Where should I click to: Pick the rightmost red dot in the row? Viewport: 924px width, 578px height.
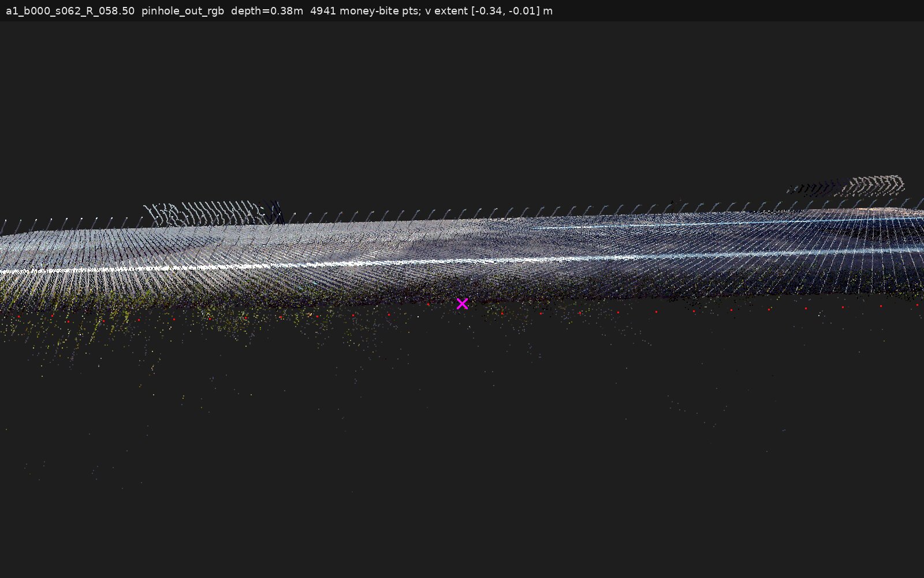[917, 305]
